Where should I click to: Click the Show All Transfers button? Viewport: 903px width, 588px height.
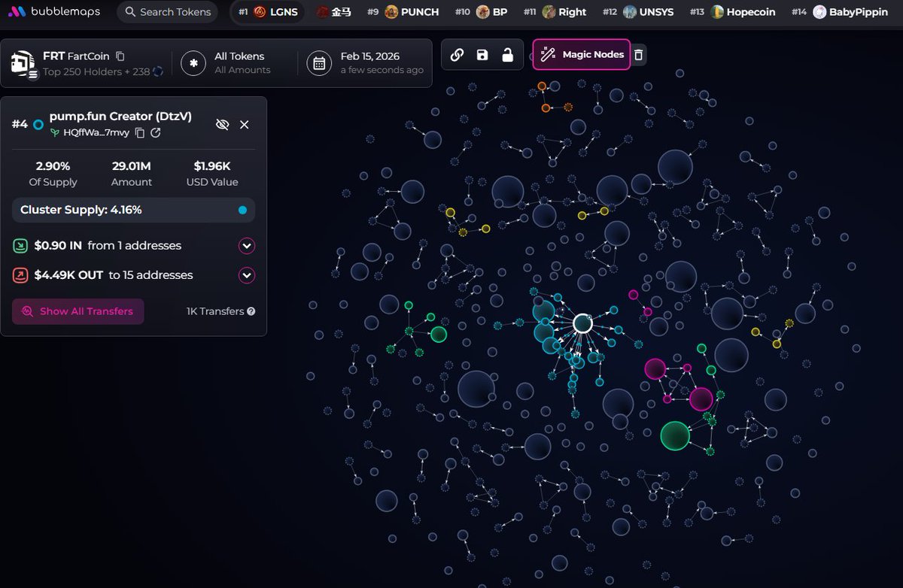click(x=78, y=311)
